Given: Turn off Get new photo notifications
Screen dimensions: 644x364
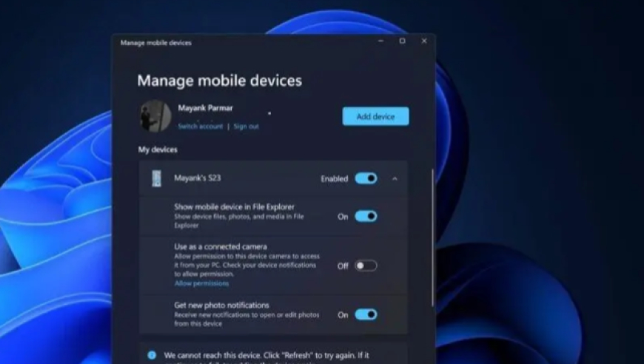Looking at the screenshot, I should click(366, 314).
